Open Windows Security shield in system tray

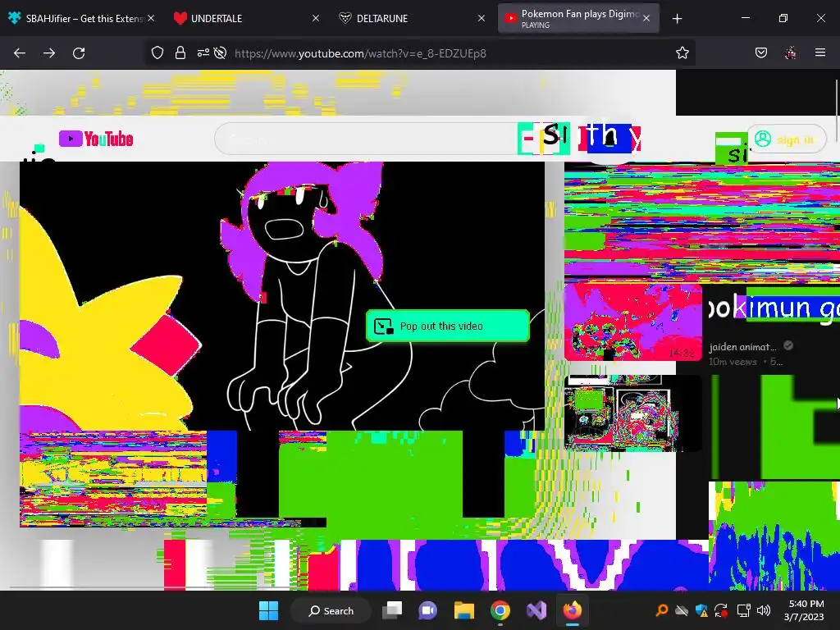(x=701, y=610)
